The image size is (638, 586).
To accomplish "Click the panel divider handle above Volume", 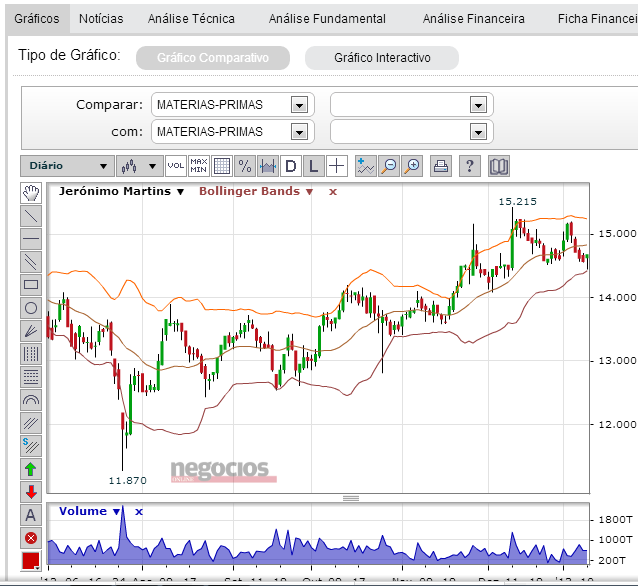I will (351, 498).
